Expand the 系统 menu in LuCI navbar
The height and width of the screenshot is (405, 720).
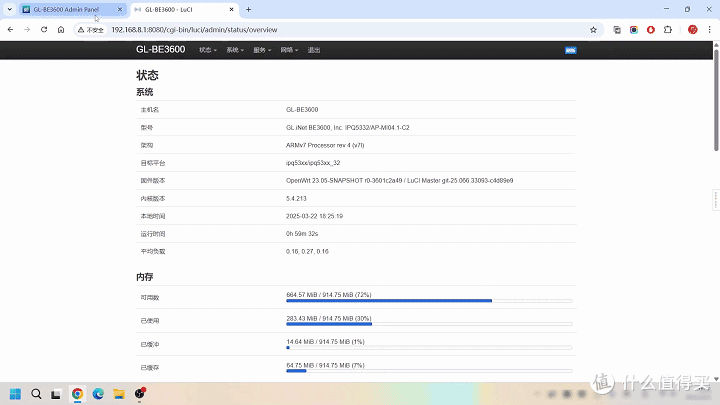[235, 50]
